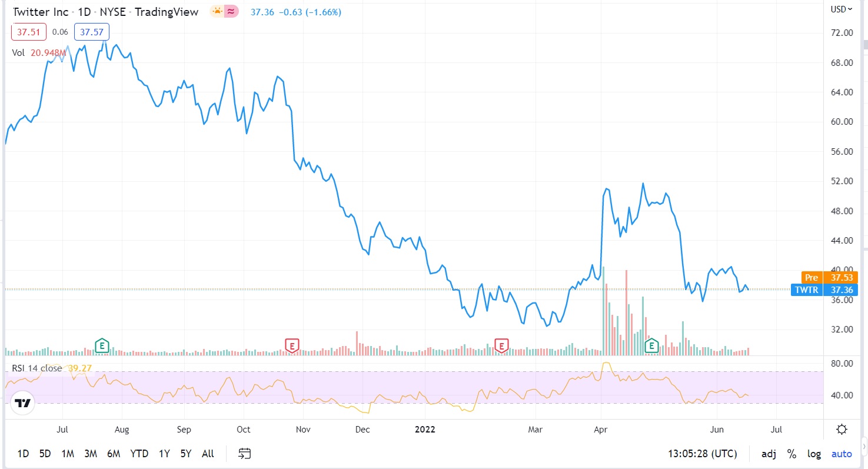Click the 39.27 RSI value

click(x=81, y=368)
